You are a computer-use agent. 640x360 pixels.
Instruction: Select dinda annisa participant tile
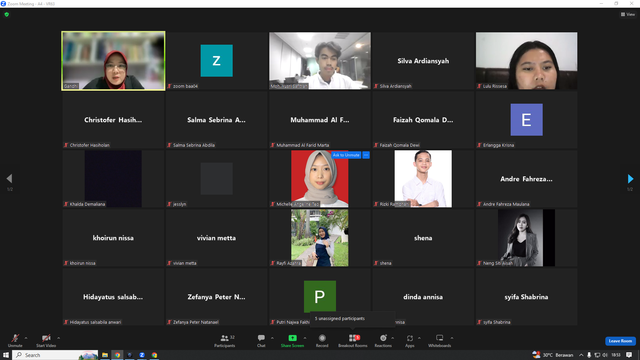click(x=423, y=297)
